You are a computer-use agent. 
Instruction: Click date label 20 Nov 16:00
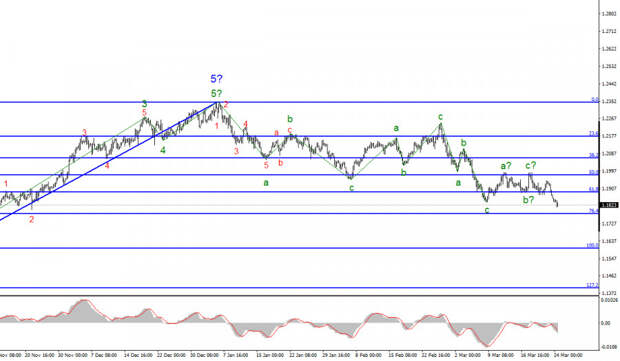[x=40, y=355]
